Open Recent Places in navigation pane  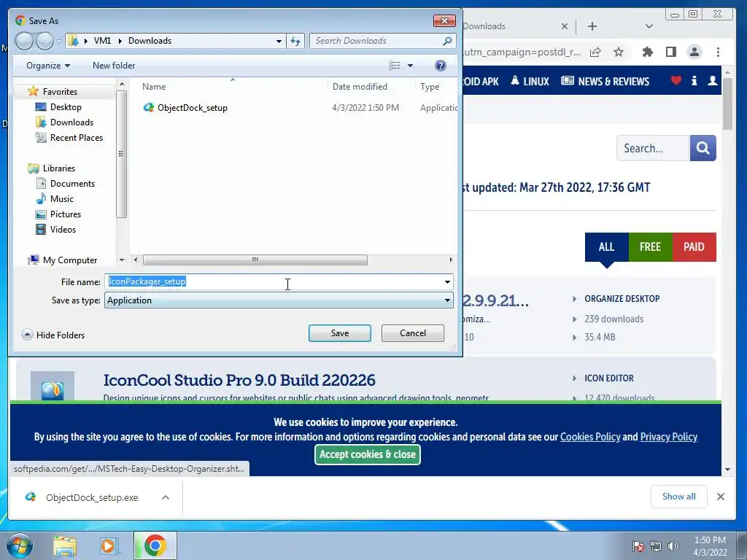[x=76, y=138]
